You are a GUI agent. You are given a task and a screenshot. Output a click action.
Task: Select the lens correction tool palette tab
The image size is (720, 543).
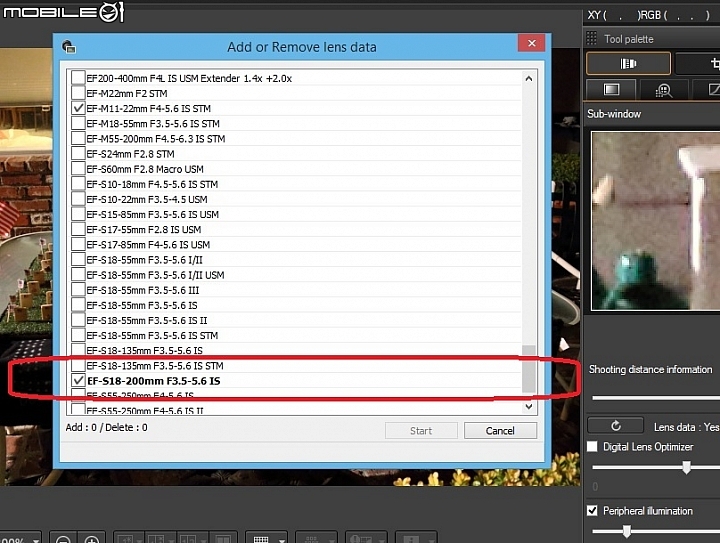628,63
